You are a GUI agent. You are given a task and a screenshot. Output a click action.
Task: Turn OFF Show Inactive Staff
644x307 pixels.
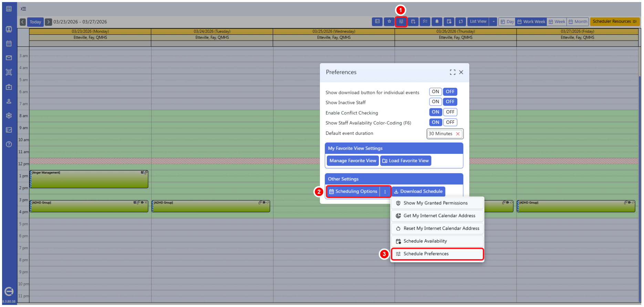coord(450,102)
